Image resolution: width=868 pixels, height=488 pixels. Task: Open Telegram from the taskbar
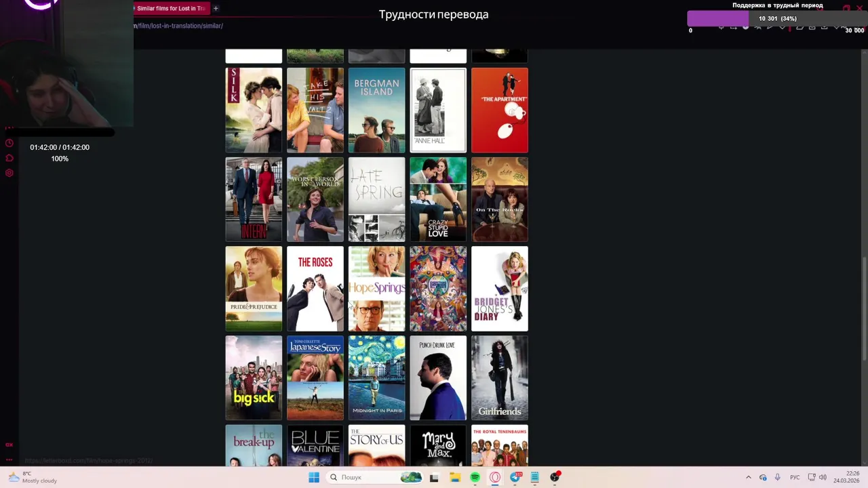coord(515,477)
